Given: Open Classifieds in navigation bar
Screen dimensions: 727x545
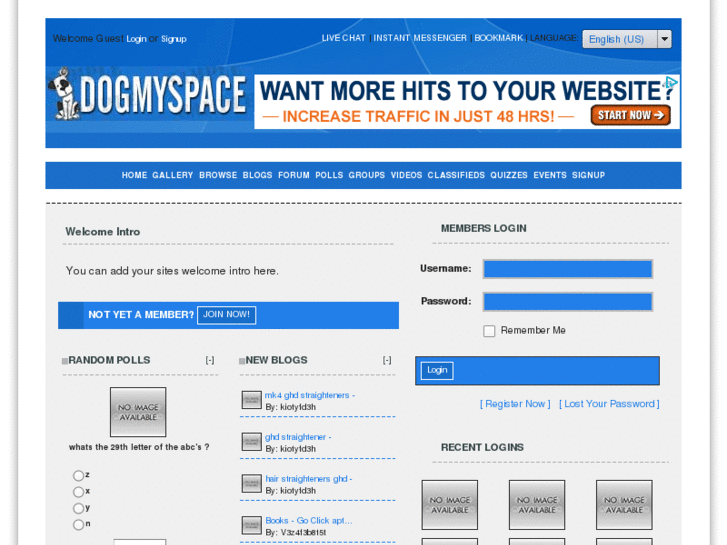Looking at the screenshot, I should click(x=456, y=175).
